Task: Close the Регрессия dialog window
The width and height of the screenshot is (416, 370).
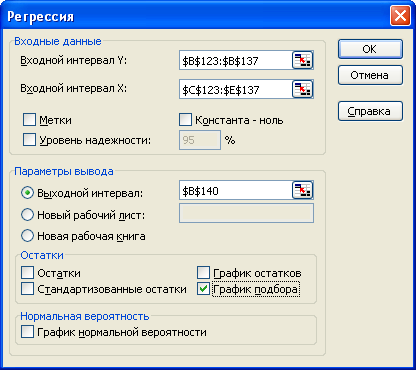Action: 400,16
